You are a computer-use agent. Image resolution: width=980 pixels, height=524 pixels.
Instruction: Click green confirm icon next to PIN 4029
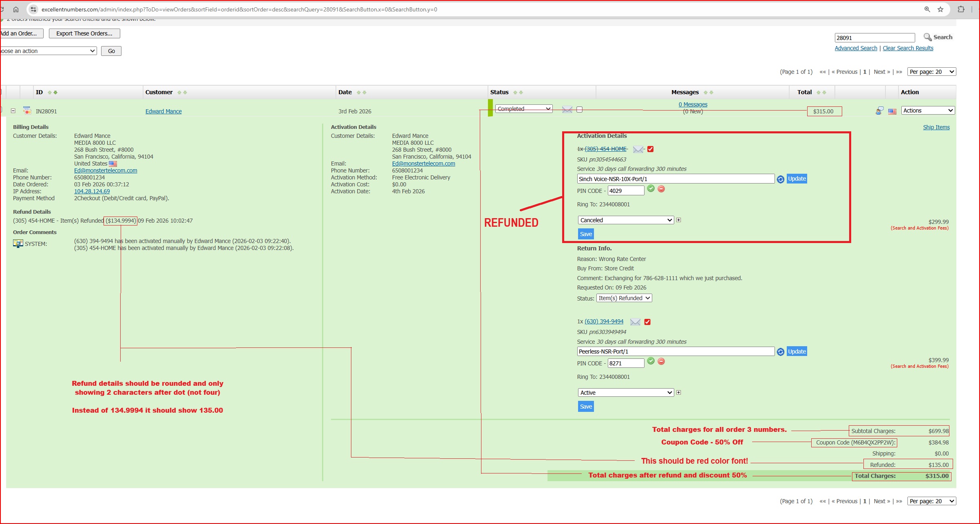pos(651,188)
